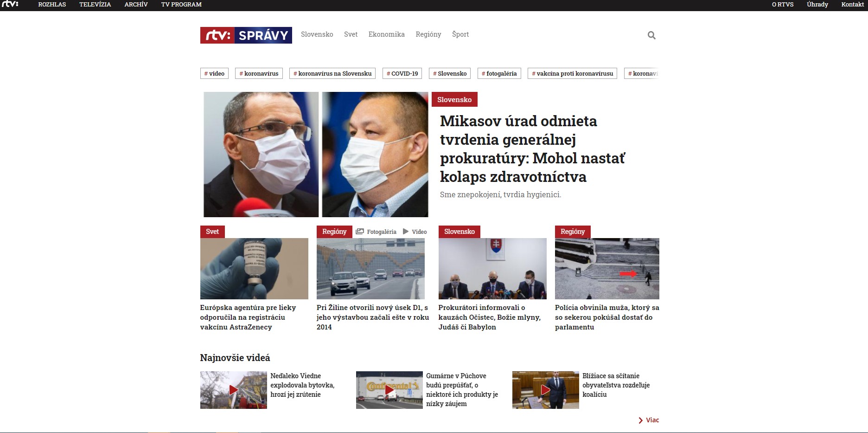Click Regióny label above stairs photo
The width and height of the screenshot is (868, 433).
pos(573,232)
